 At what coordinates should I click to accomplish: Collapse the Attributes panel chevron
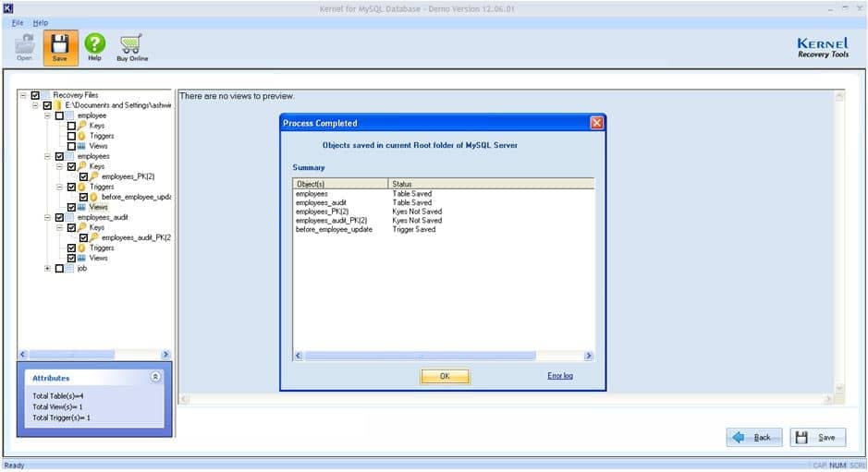coord(155,377)
